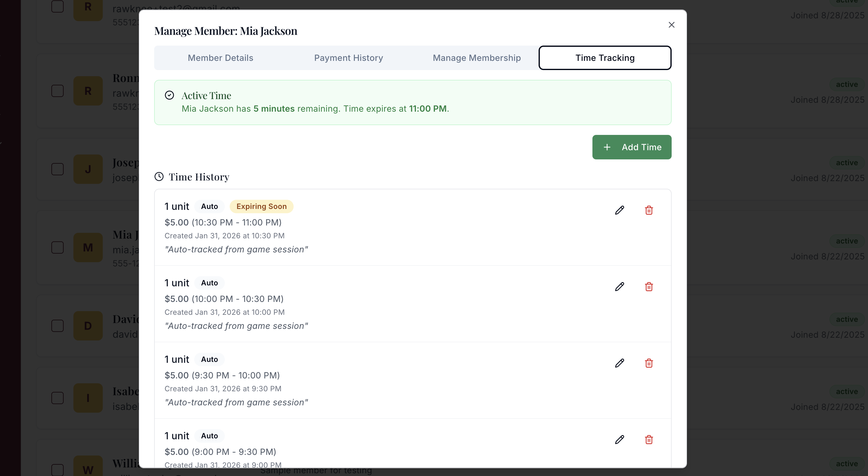Delete the 10:00 PM - 10:30 PM time entry
This screenshot has width=868, height=476.
tap(649, 287)
